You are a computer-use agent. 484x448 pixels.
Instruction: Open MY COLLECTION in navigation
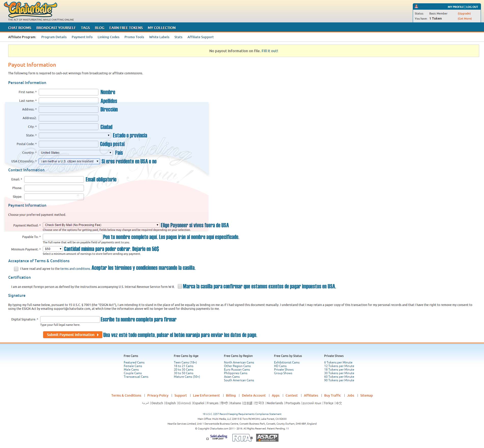[162, 28]
